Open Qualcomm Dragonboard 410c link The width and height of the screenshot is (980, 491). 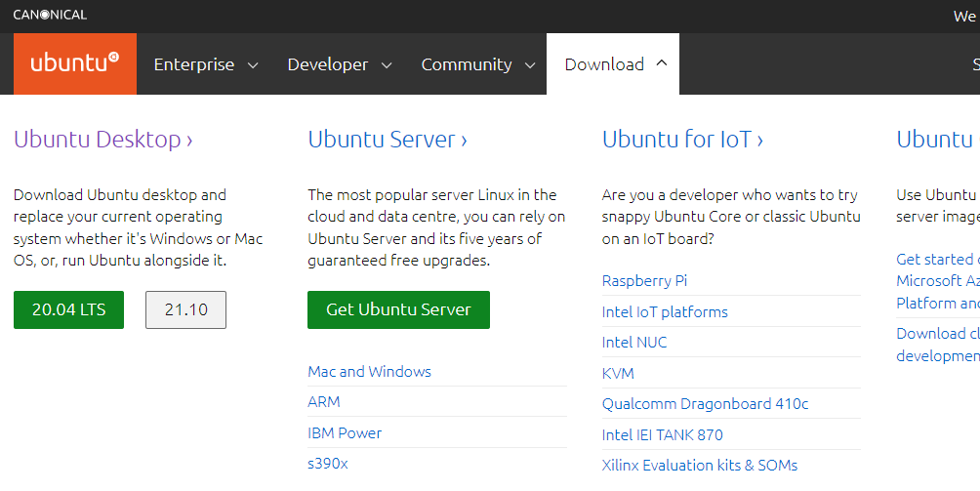[705, 404]
